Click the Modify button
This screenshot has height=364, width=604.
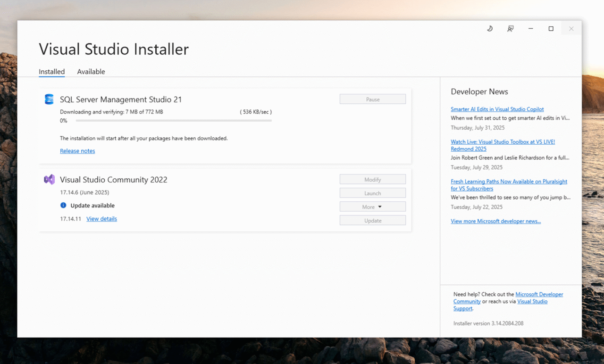coord(373,180)
